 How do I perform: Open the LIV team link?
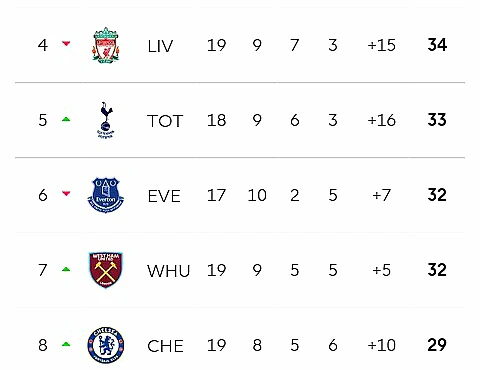[x=160, y=46]
